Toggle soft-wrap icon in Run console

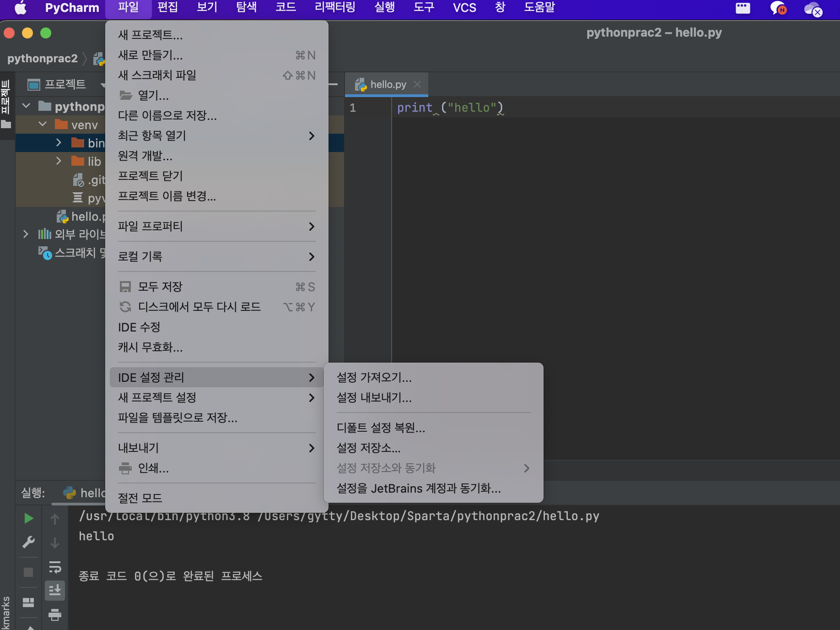click(x=55, y=567)
